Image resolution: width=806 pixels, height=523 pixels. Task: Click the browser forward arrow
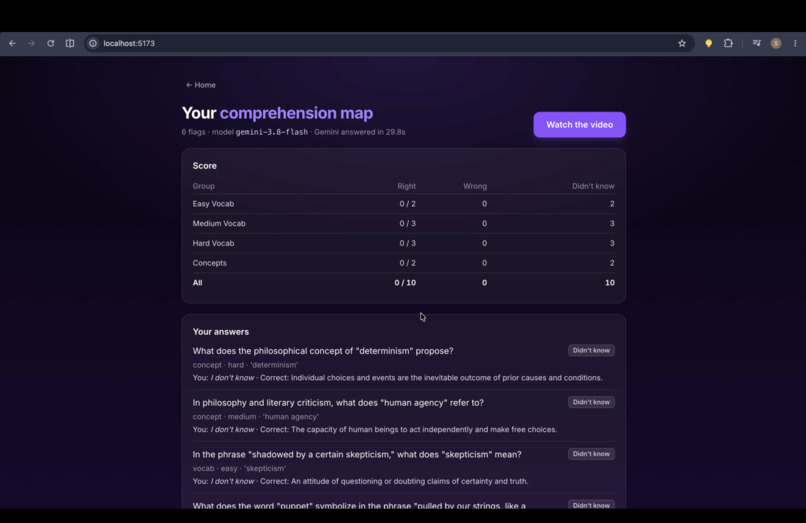[x=31, y=43]
